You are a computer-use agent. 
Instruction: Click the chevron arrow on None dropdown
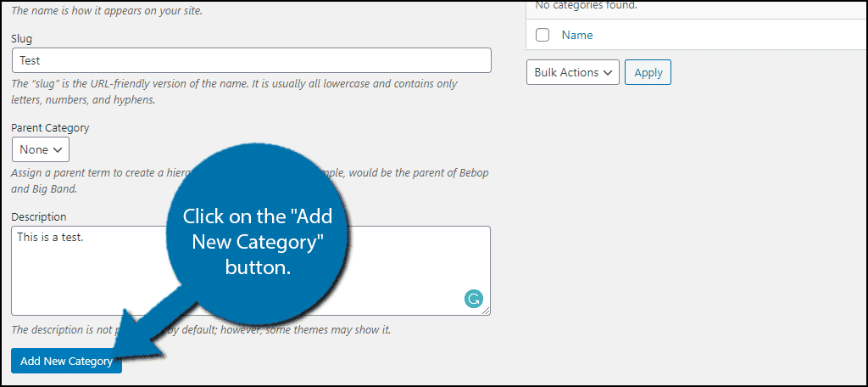(x=58, y=149)
